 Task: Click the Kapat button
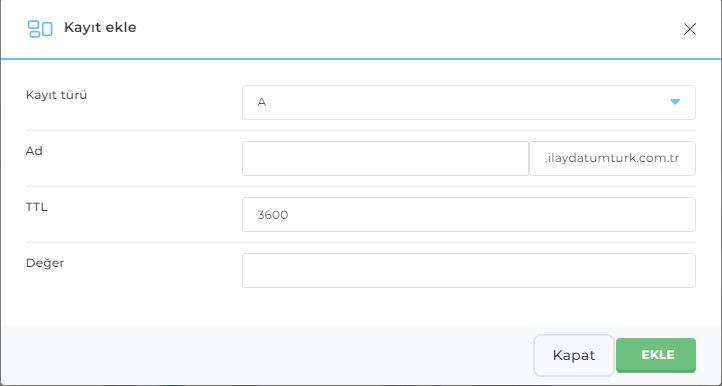tap(574, 355)
